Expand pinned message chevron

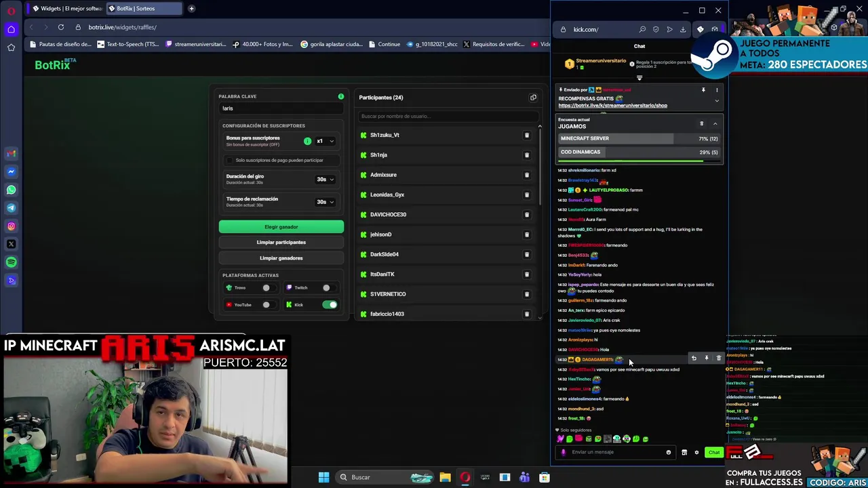click(717, 101)
